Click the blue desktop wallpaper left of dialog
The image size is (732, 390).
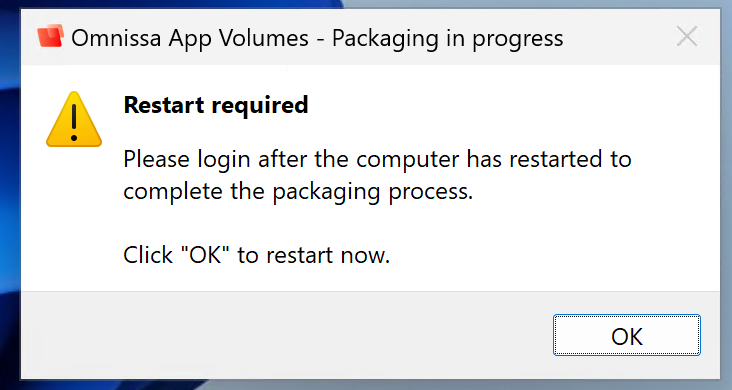point(9,187)
